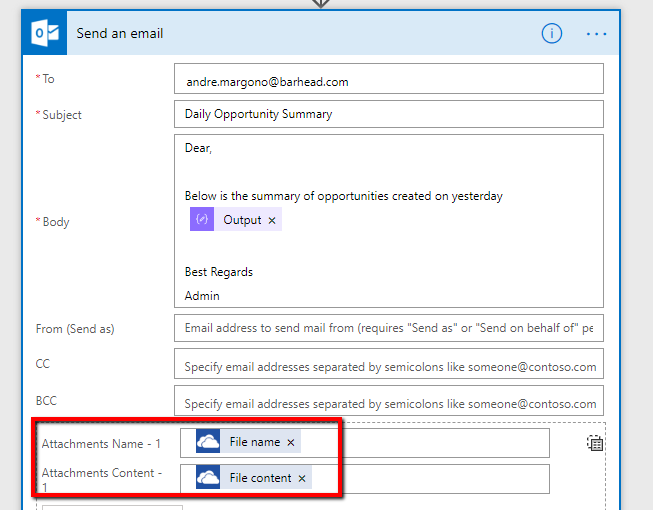This screenshot has width=653, height=510.
Task: Click the OneDrive icon on the File name token
Action: 208,442
